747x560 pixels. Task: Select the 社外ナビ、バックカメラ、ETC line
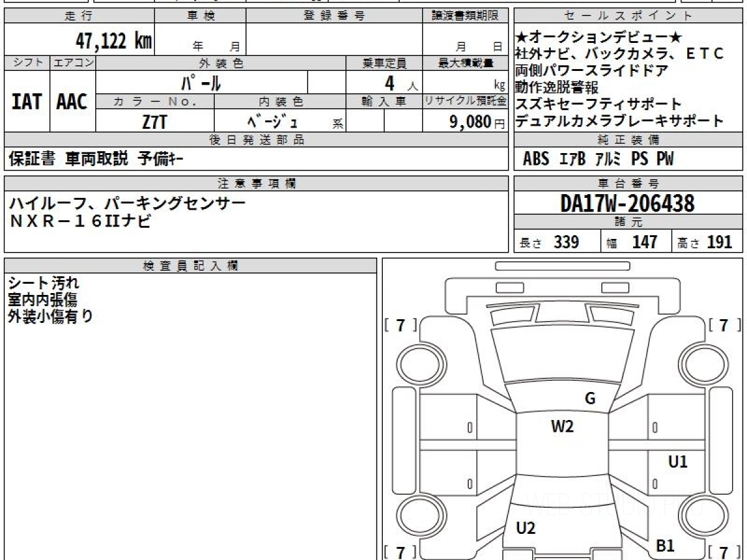621,54
